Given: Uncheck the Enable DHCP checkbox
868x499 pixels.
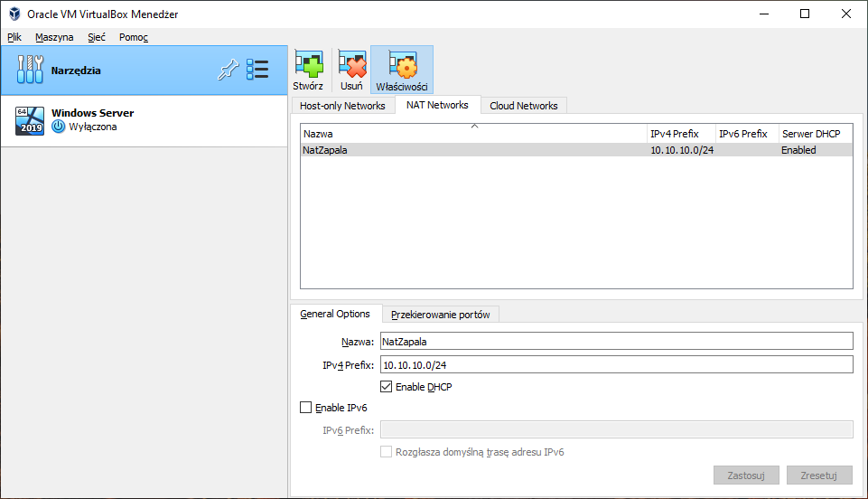Looking at the screenshot, I should click(386, 387).
